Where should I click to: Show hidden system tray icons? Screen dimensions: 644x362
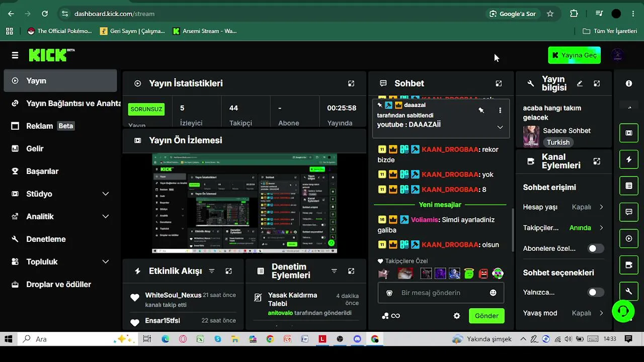tap(524, 339)
